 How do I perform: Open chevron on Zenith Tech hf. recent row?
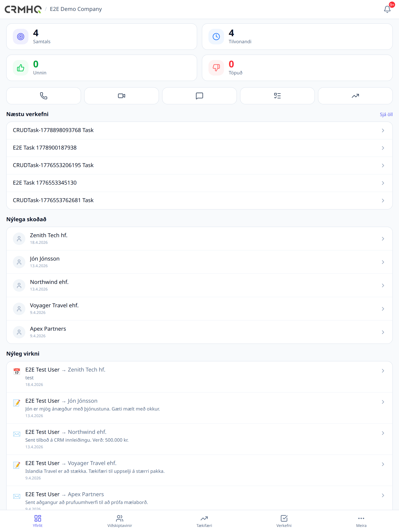(383, 239)
